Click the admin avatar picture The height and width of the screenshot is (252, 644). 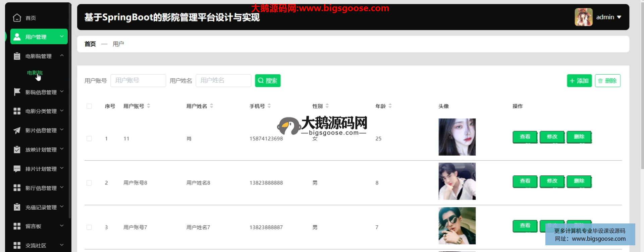[x=583, y=17]
